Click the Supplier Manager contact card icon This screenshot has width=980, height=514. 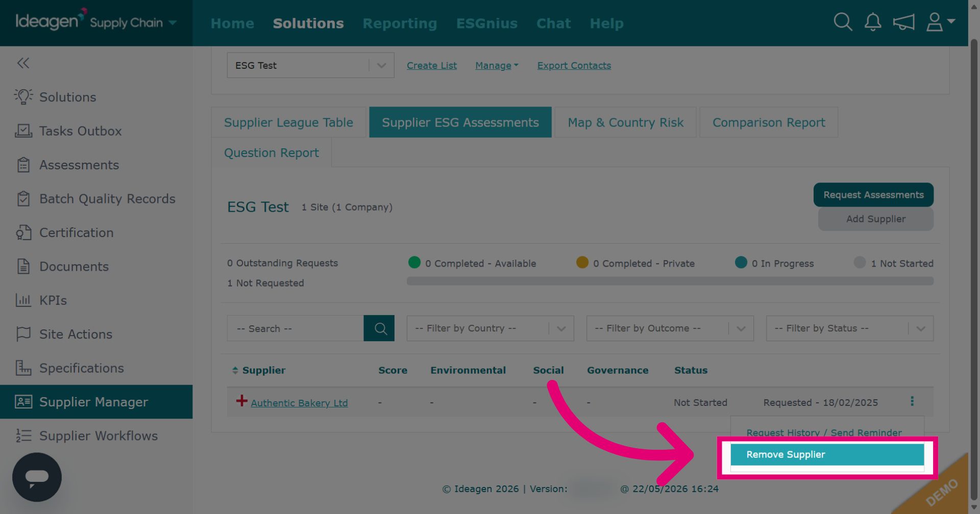[23, 402]
